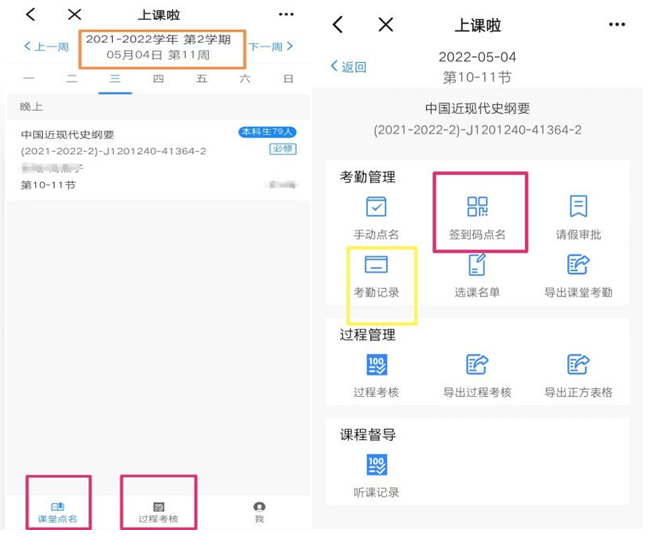Open 过程考核 assessment icon in 过程管理

(x=376, y=374)
